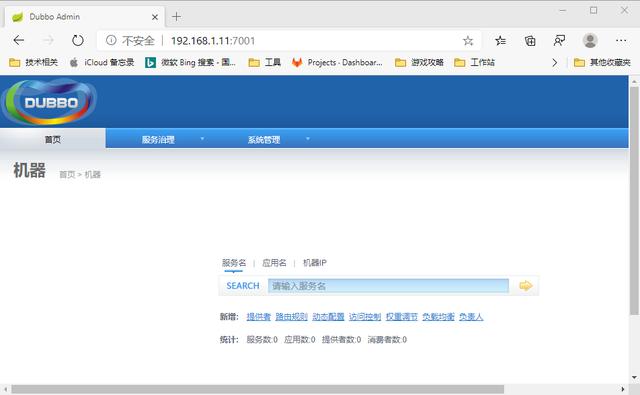
Task: Submit search with yellow arrow button
Action: [526, 286]
